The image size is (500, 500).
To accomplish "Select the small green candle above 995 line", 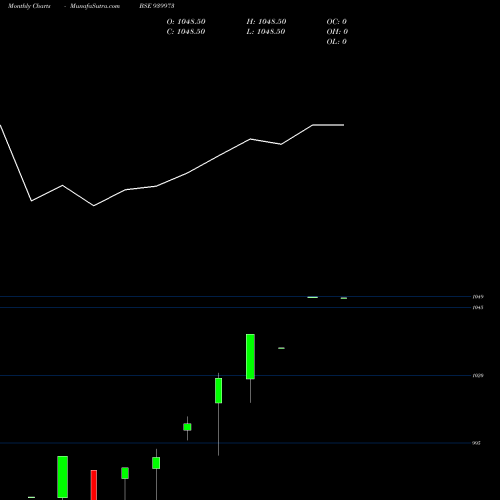I will (x=187, y=427).
